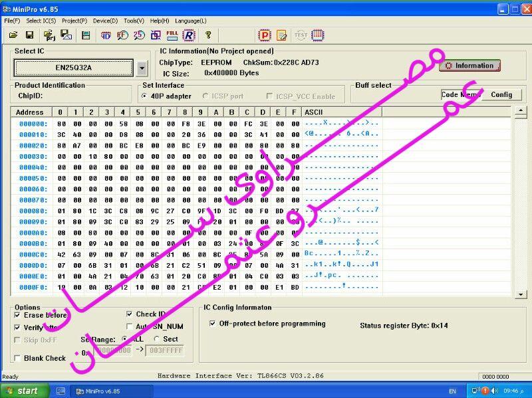Click the hex view scroll down arrow

(521, 294)
